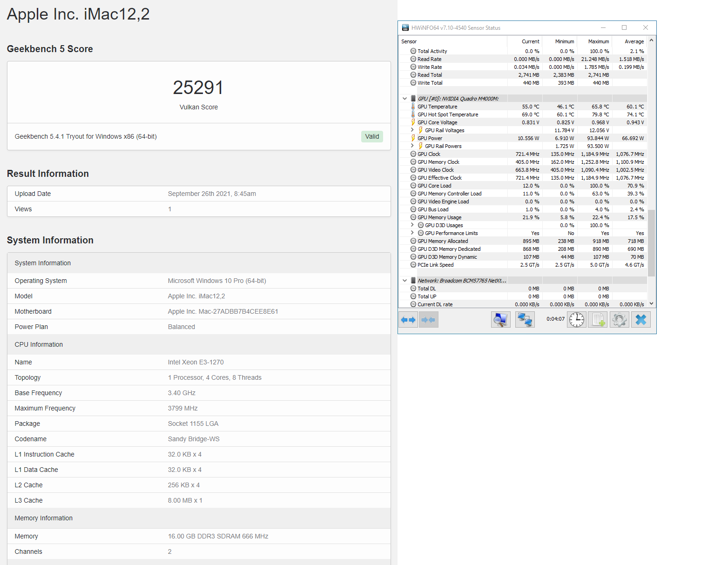728x565 pixels.
Task: Click the GPU D3D Memory Dedicated label
Action: click(449, 249)
